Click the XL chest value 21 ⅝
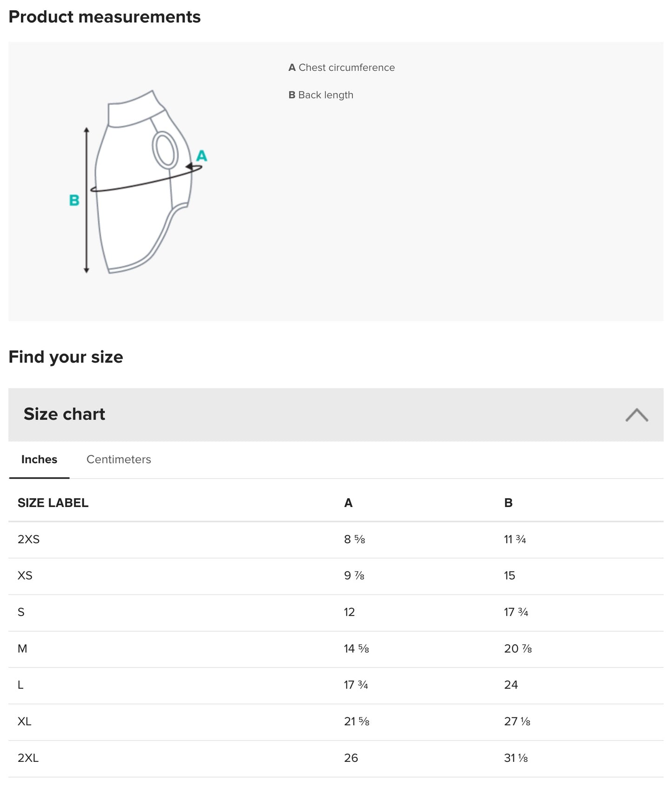Image resolution: width=672 pixels, height=787 pixels. tap(357, 721)
